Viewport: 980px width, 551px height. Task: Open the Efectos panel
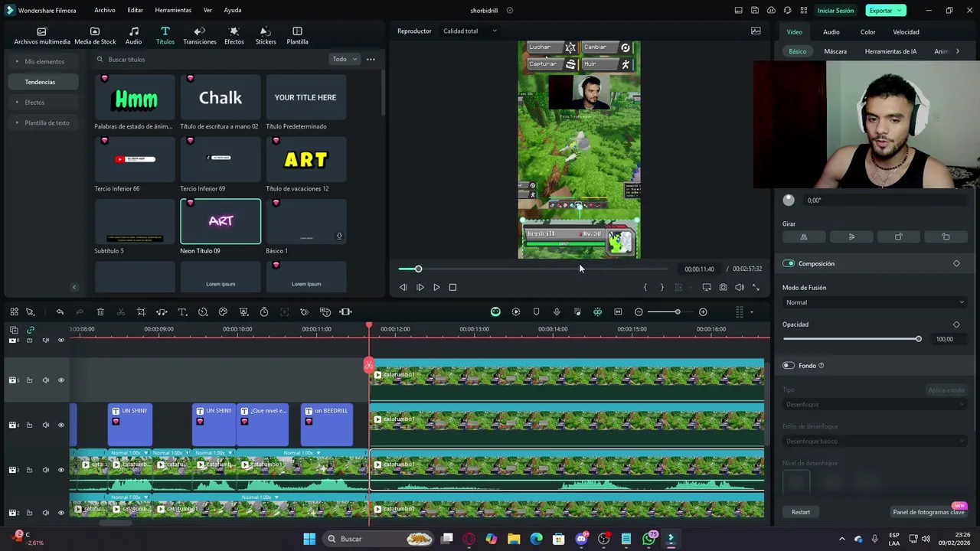(x=234, y=36)
